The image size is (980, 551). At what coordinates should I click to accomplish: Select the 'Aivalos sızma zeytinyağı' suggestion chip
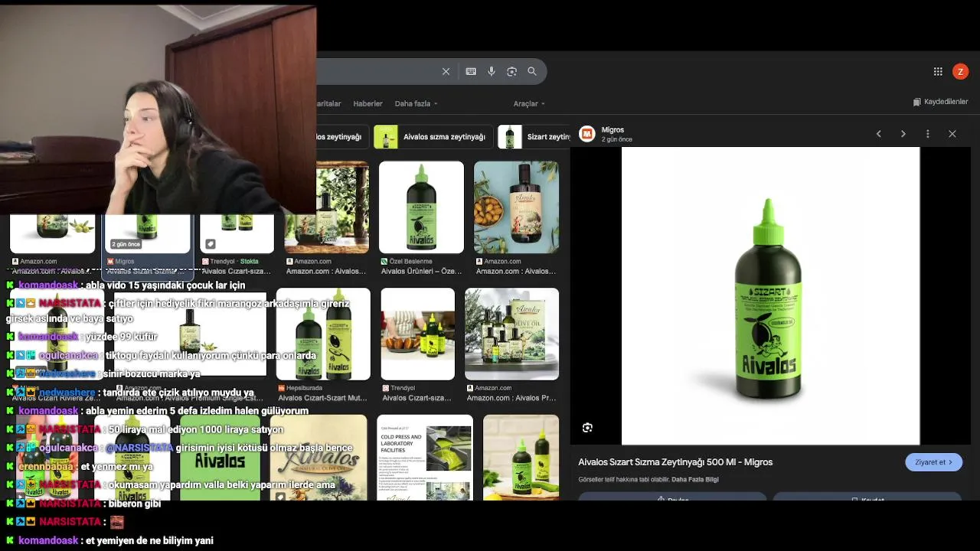pyautogui.click(x=433, y=137)
